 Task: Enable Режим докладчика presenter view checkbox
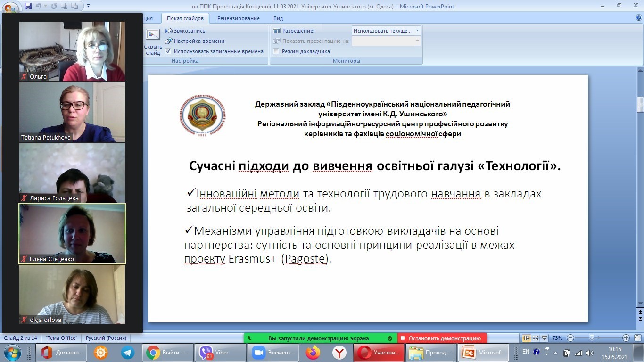coord(276,51)
